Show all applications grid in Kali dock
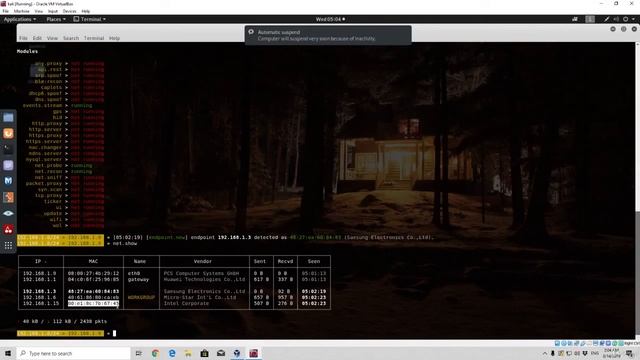This screenshot has height=360, width=640. tap(8, 245)
